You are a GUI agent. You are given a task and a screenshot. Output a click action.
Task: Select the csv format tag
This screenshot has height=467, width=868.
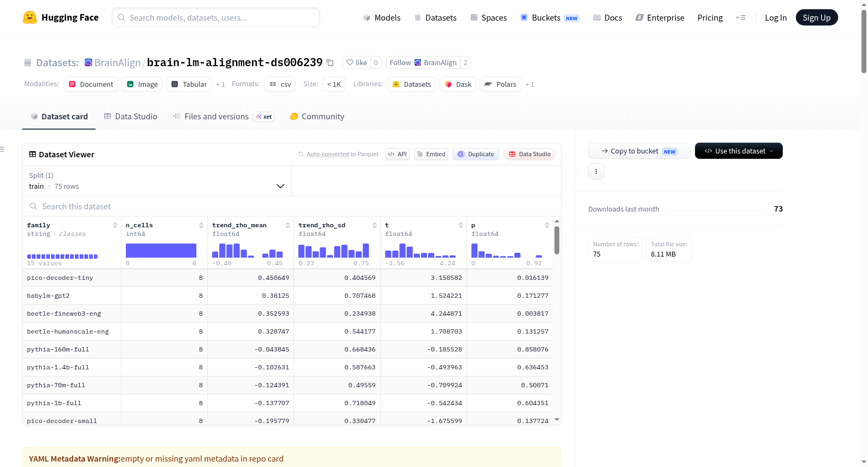(280, 84)
